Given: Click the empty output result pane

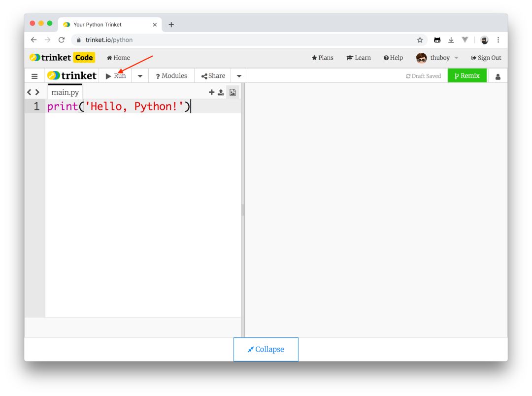Looking at the screenshot, I should pyautogui.click(x=376, y=210).
